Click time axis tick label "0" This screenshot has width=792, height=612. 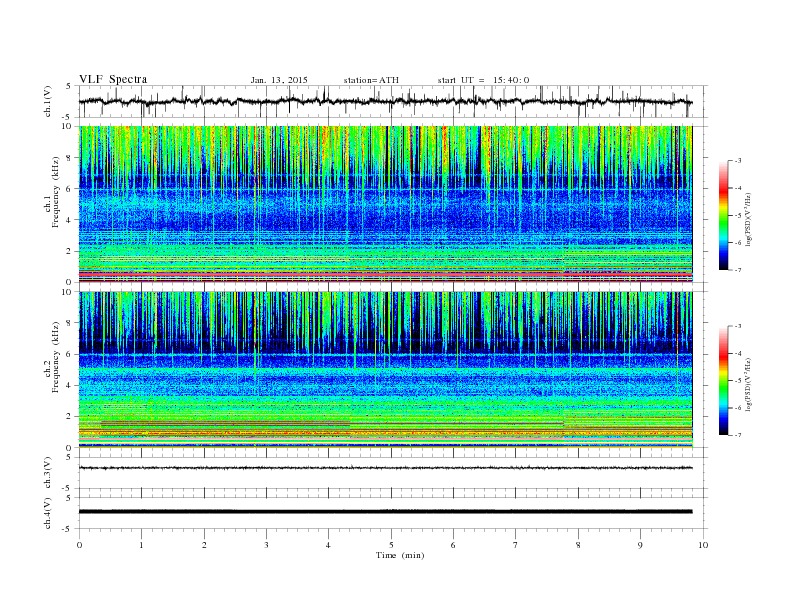tap(79, 545)
